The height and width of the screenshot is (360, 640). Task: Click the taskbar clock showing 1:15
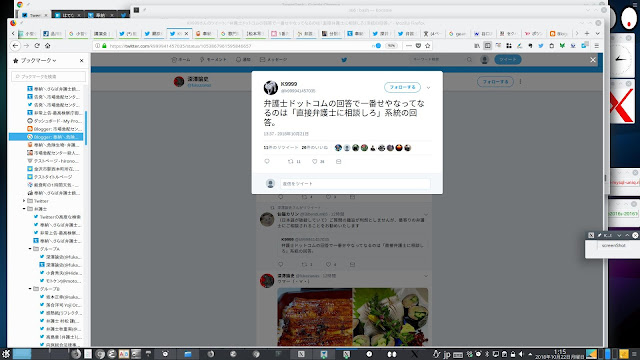tap(560, 354)
